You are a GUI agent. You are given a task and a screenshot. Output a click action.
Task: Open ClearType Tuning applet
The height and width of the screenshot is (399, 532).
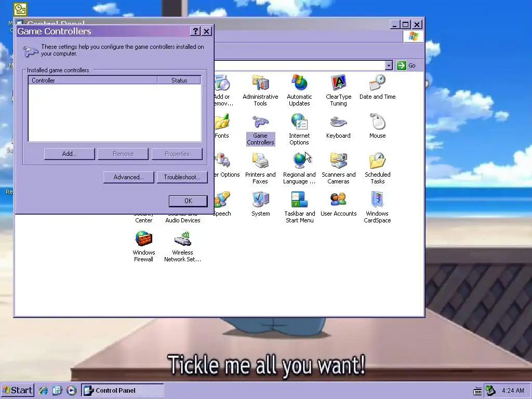[x=338, y=90]
